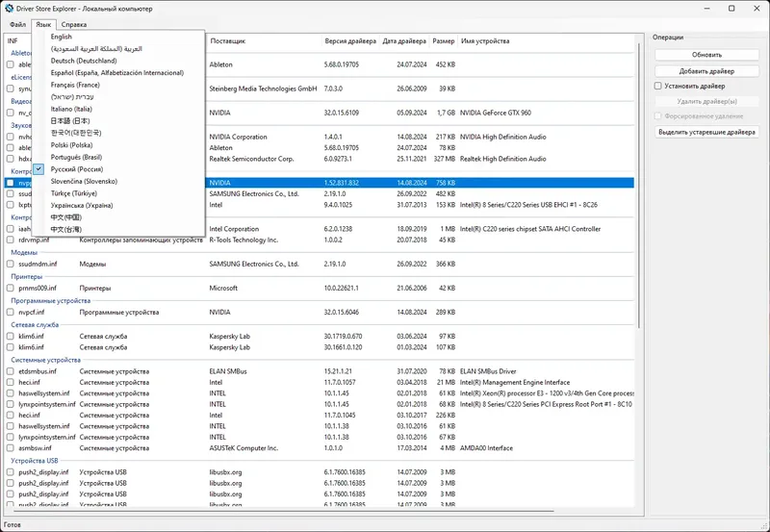Switch language to Français (France)
The height and width of the screenshot is (532, 770).
coord(75,85)
